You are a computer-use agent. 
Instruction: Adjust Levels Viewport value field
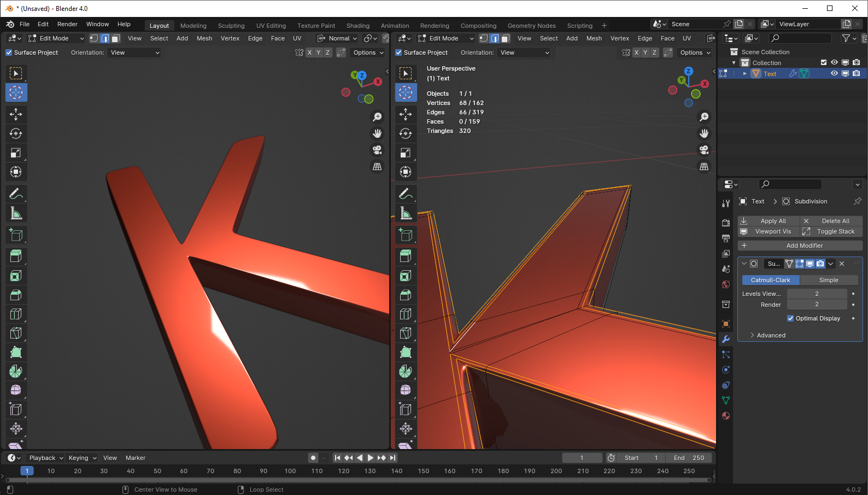(817, 294)
